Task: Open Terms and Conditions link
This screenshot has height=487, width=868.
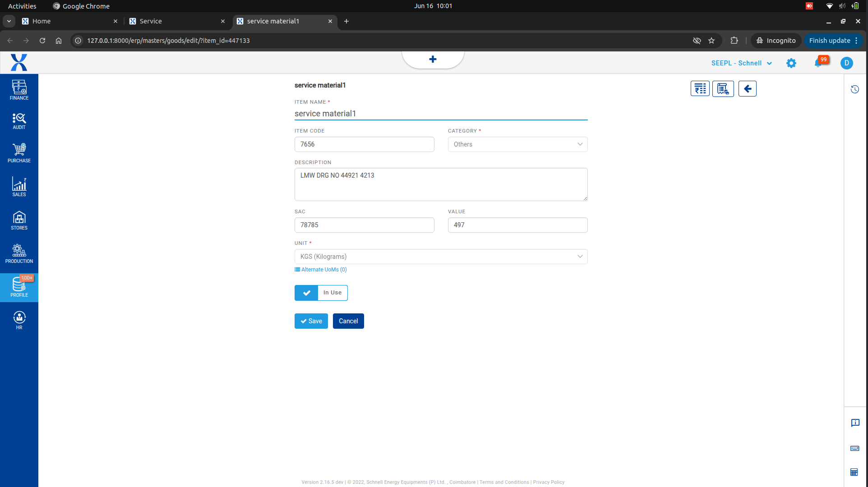Action: point(504,482)
